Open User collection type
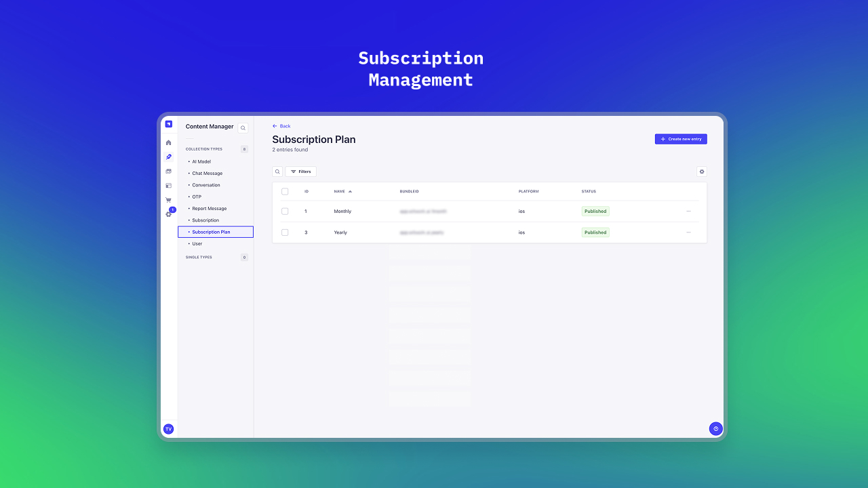Image resolution: width=868 pixels, height=488 pixels. pyautogui.click(x=197, y=244)
